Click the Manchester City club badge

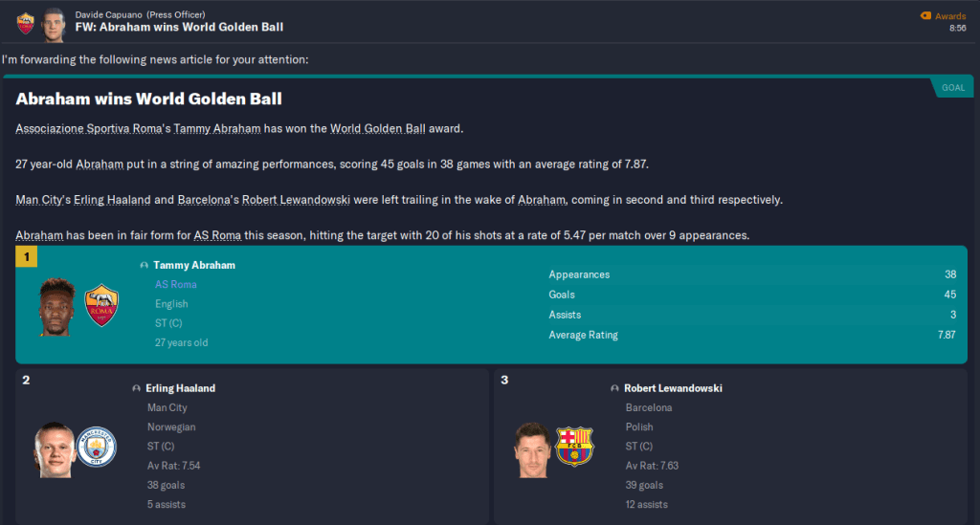[96, 446]
